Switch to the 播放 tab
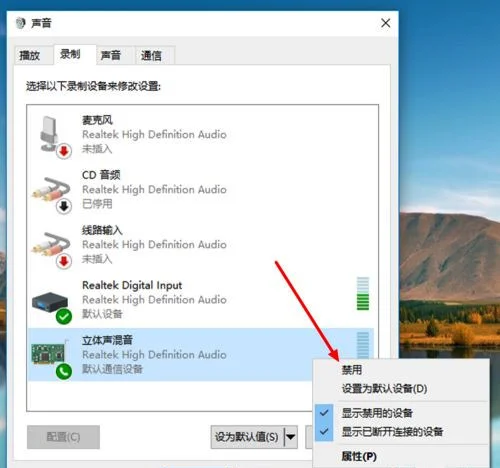The image size is (500, 468). click(x=30, y=55)
